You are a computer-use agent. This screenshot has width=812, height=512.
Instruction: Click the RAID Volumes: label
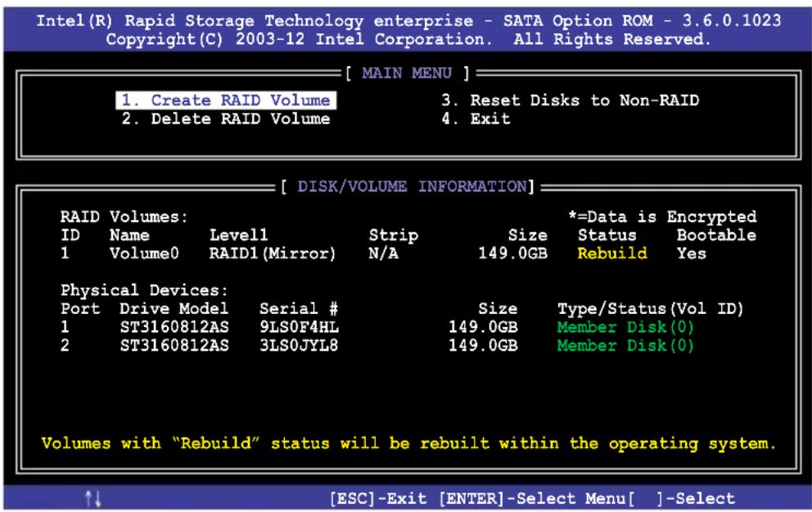pos(124,217)
